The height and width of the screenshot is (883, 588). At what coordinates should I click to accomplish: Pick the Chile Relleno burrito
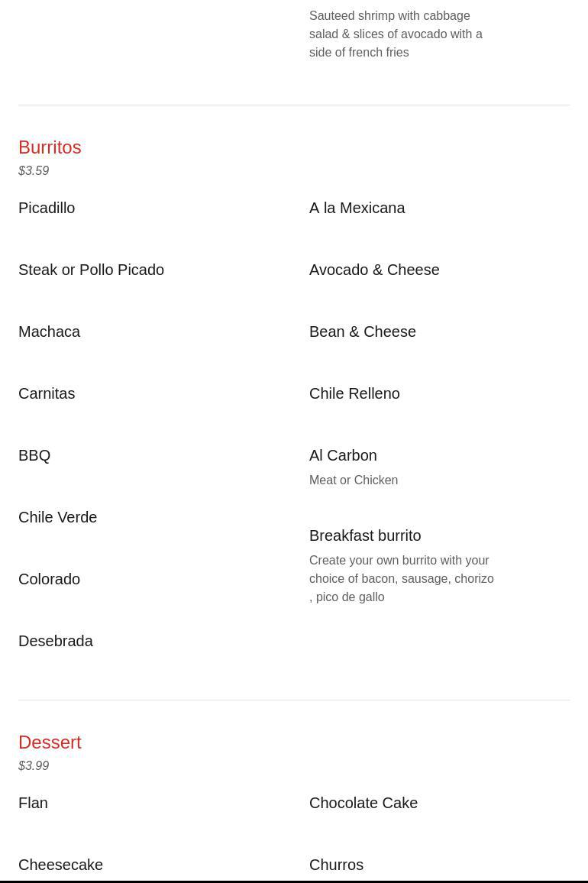354,393
